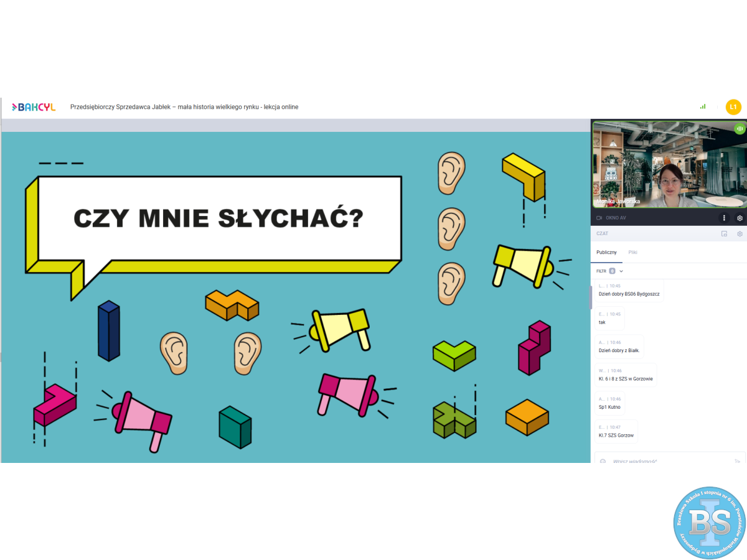Open AV window three-dot options menu
This screenshot has height=560, width=747.
point(724,218)
